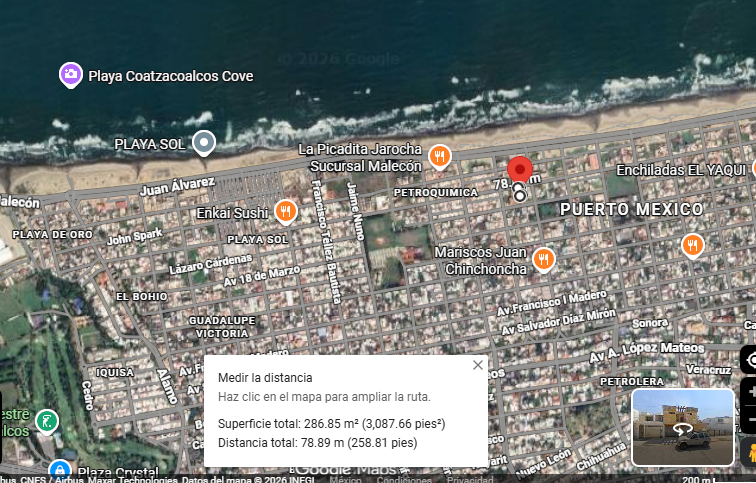Select the PLAYA SOL location marker
Viewport: 756px width, 483px height.
(x=204, y=143)
